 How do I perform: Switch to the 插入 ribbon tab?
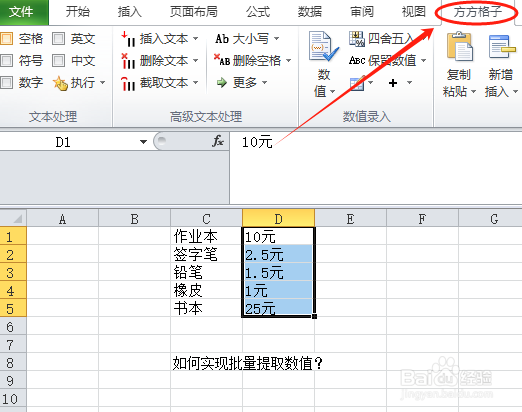tap(130, 12)
